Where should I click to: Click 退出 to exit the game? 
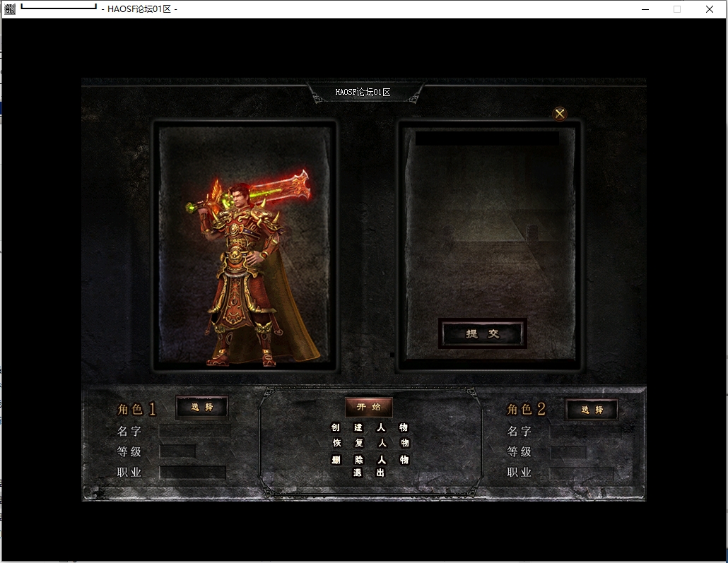[369, 473]
